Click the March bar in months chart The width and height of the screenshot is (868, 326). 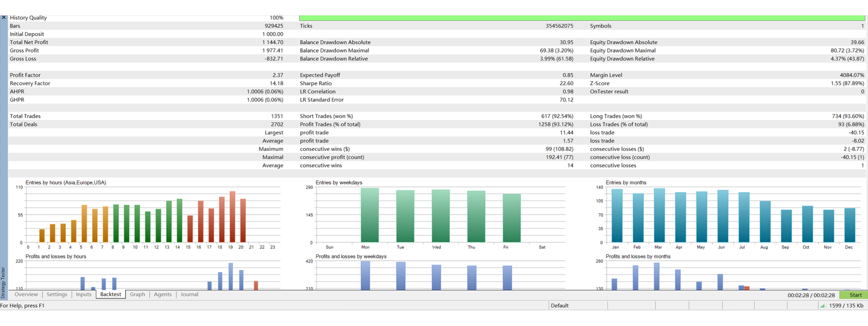659,215
